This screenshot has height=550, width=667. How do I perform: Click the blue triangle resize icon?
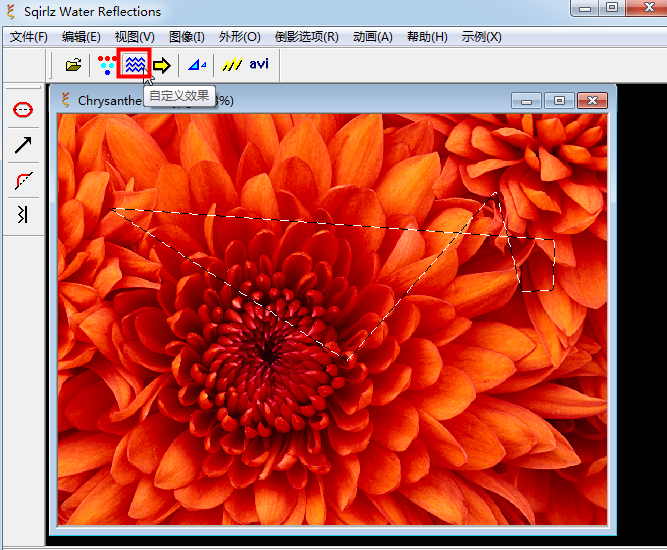click(197, 65)
